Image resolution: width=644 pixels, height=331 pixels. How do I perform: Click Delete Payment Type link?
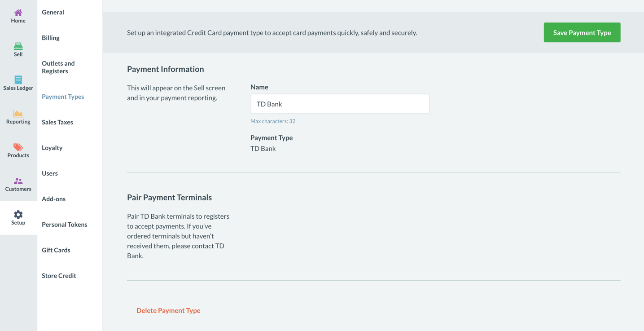tap(168, 310)
